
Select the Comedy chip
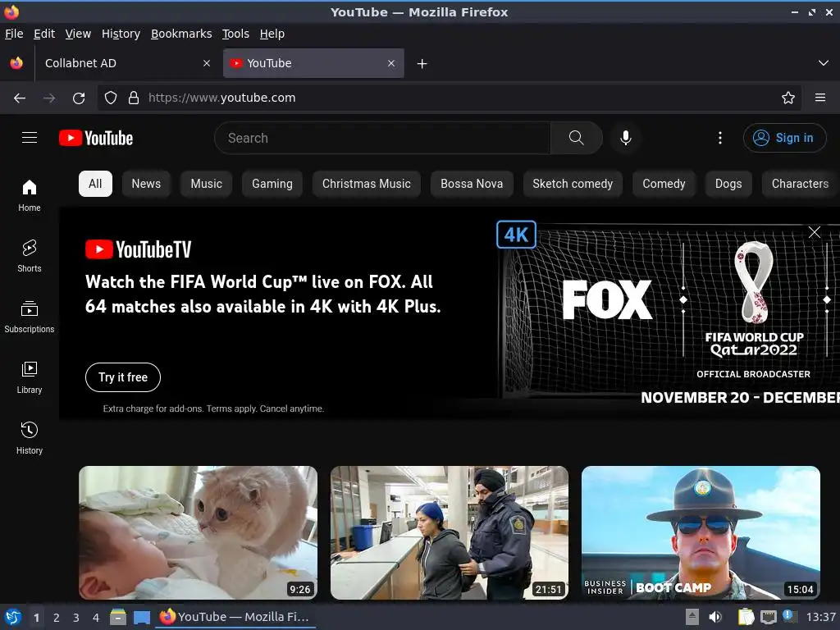click(664, 184)
